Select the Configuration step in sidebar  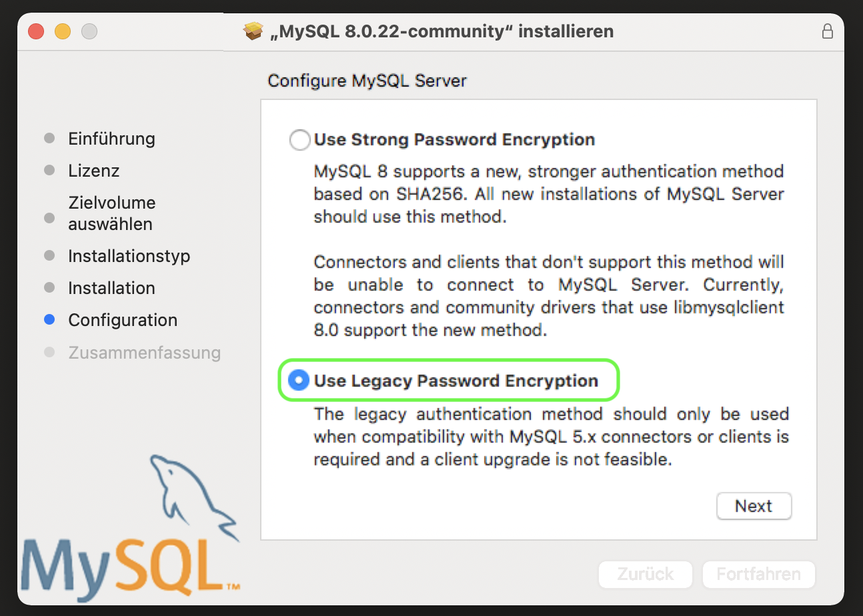coord(123,320)
